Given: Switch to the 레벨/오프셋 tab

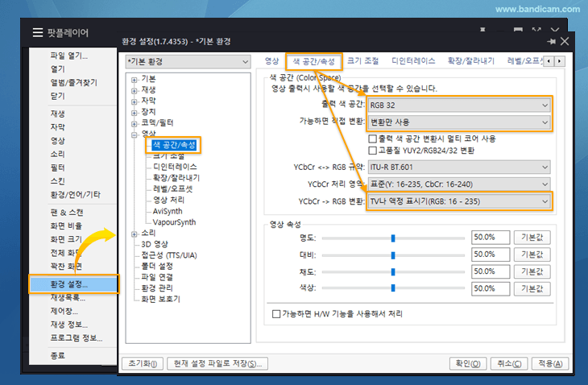Looking at the screenshot, I should point(524,61).
